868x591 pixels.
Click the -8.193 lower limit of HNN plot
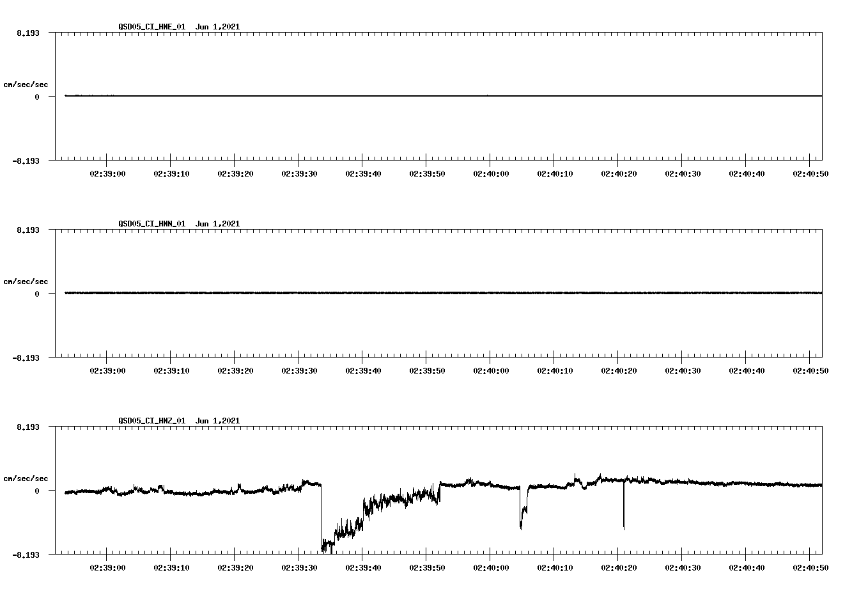pos(26,358)
